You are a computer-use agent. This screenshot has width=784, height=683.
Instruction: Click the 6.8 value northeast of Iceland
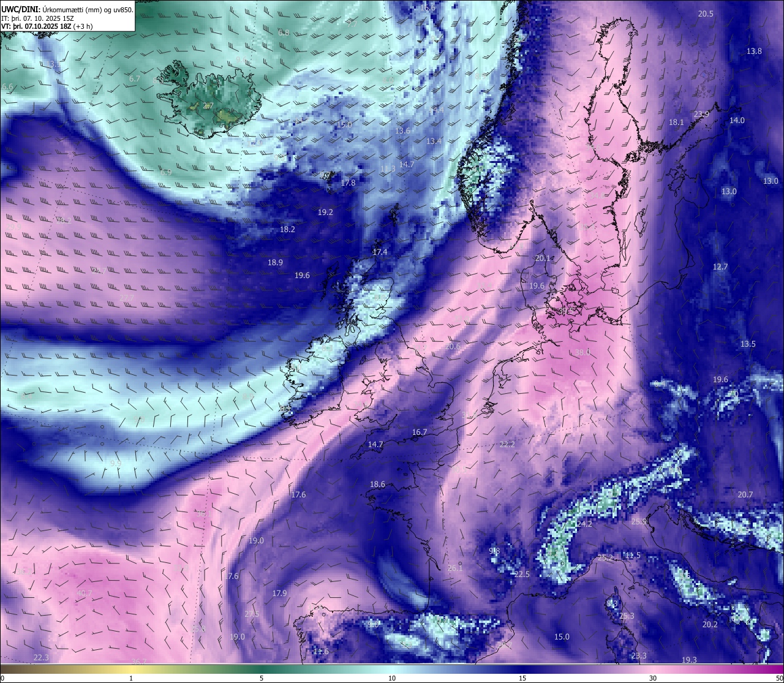tap(284, 32)
